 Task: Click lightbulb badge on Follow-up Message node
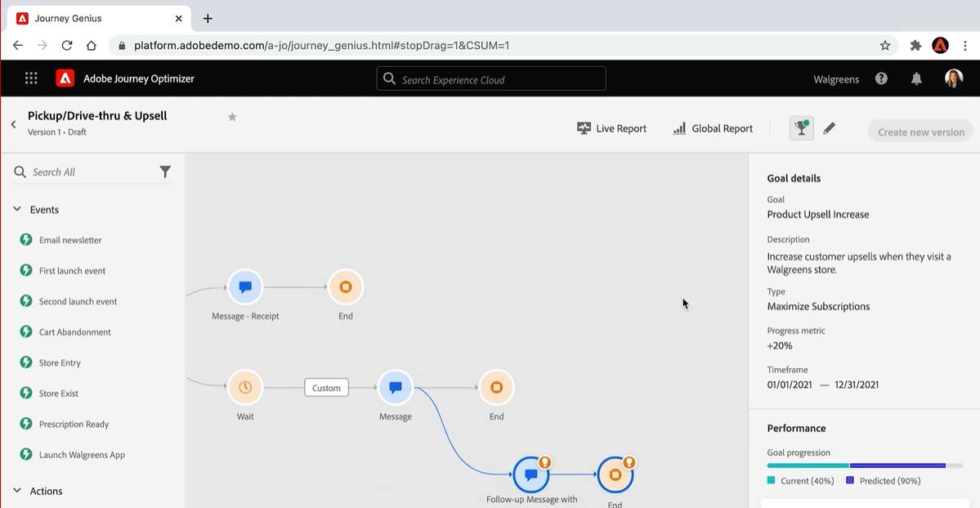pos(545,462)
